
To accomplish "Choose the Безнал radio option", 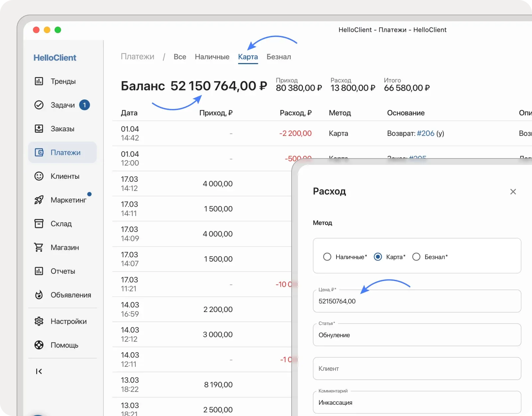I will [x=416, y=257].
